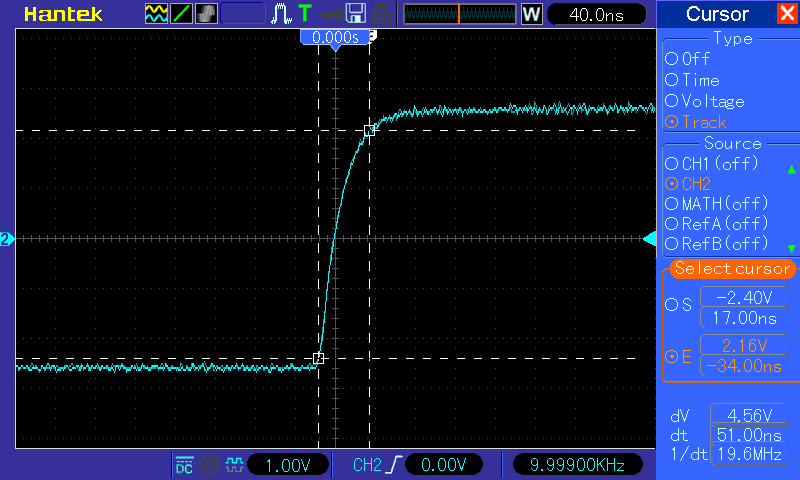
Task: Click the dt 51.00ns readout
Action: tap(749, 435)
